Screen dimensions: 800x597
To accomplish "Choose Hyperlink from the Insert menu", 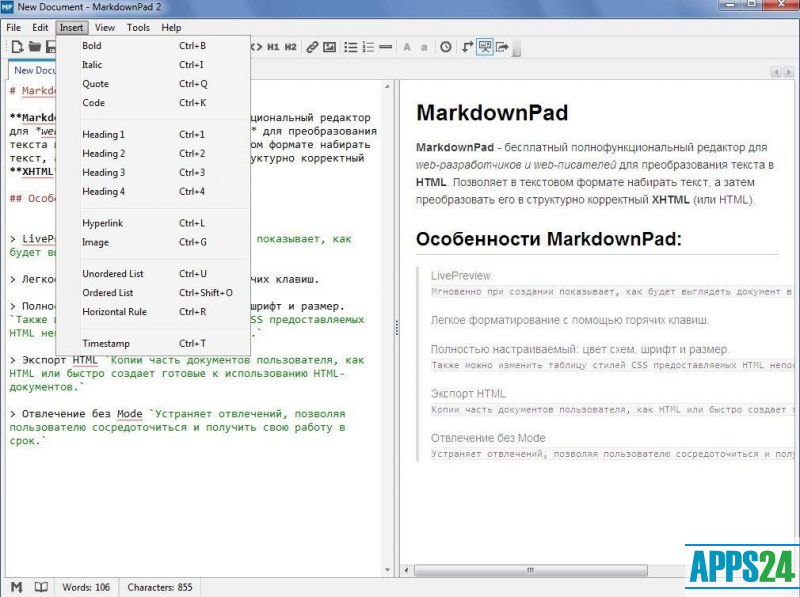I will (153, 223).
